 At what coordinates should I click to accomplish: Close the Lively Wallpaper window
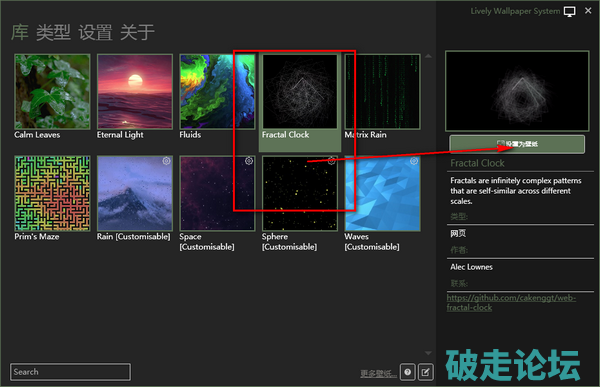(588, 11)
